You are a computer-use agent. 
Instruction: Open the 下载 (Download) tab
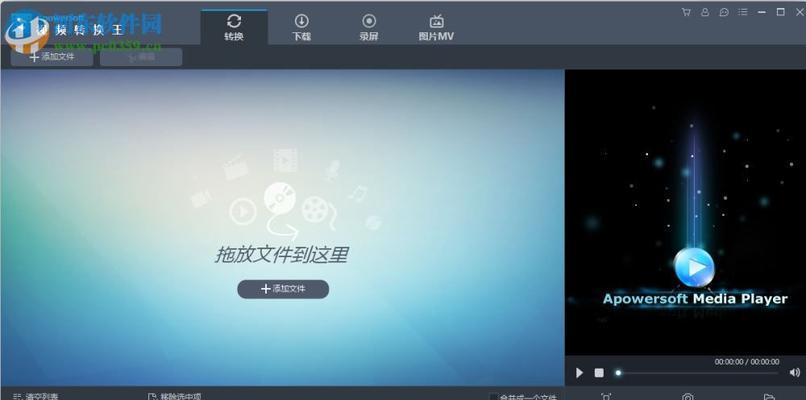301,27
